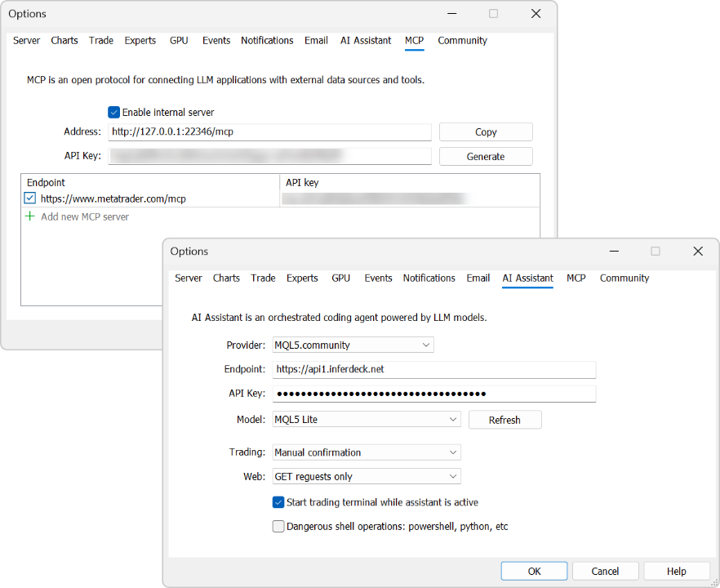Image resolution: width=720 pixels, height=588 pixels.
Task: Select Email tab in front Options window
Action: [x=478, y=278]
